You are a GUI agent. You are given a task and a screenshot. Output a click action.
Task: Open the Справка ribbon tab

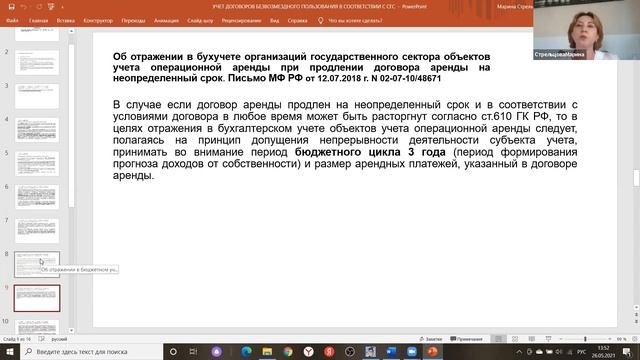297,20
